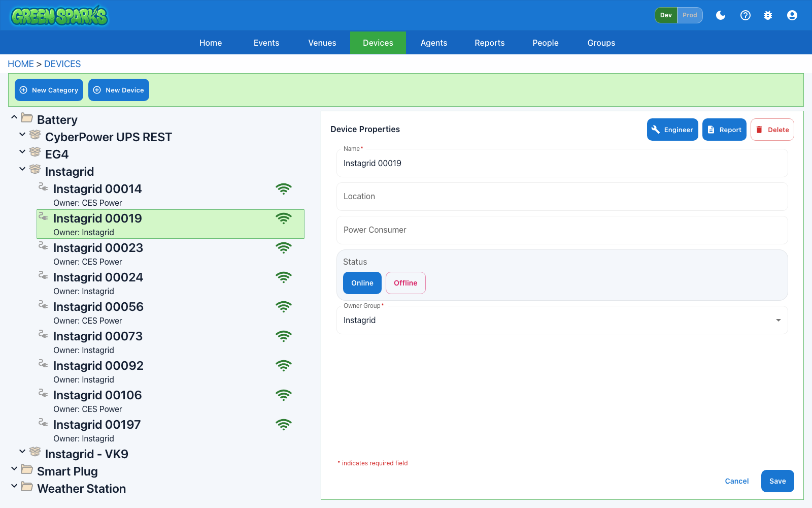The height and width of the screenshot is (508, 812).
Task: Click plug icon beside Instagrid 00014
Action: [x=43, y=187]
